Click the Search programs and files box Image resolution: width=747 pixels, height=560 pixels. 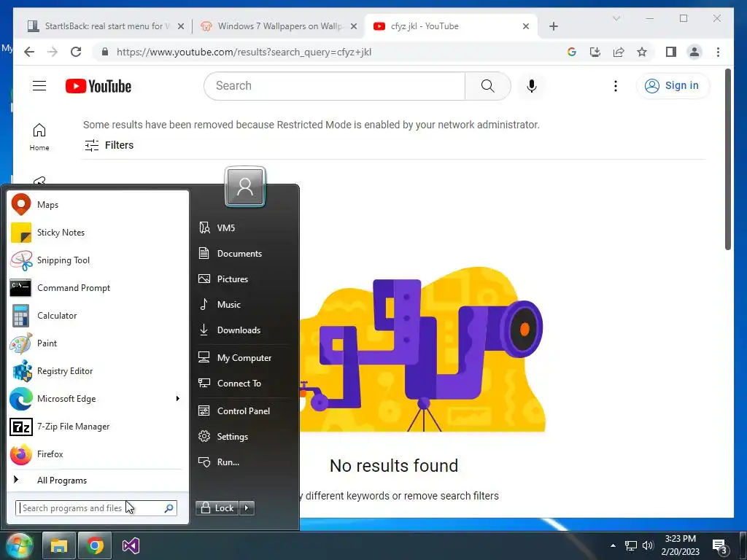(x=96, y=508)
